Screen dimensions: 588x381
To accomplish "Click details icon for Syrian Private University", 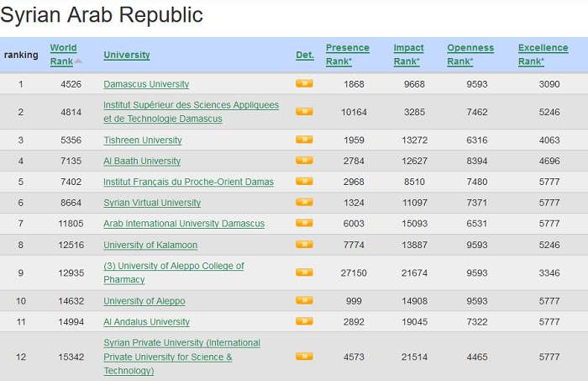I will [x=304, y=357].
